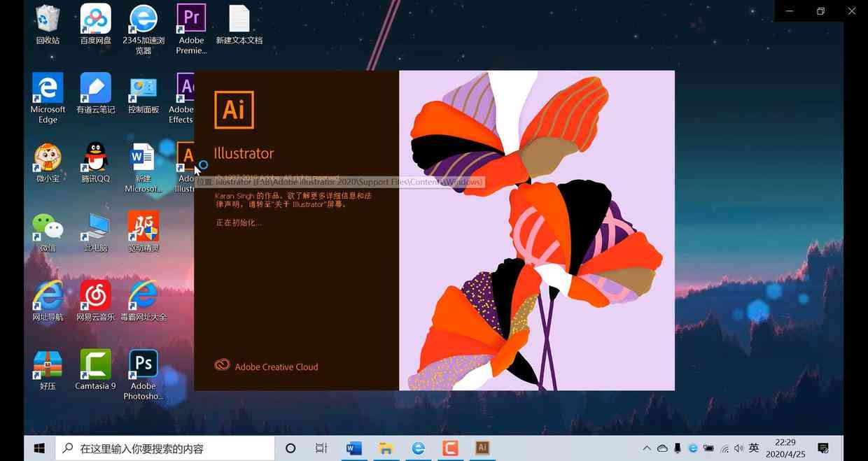Click the taskbar search box

click(x=164, y=448)
